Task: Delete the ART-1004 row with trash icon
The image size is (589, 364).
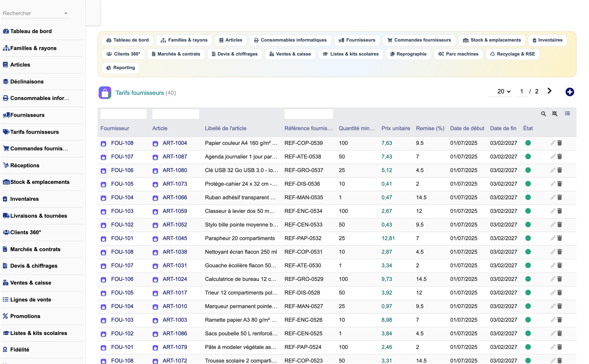Action: pyautogui.click(x=560, y=143)
